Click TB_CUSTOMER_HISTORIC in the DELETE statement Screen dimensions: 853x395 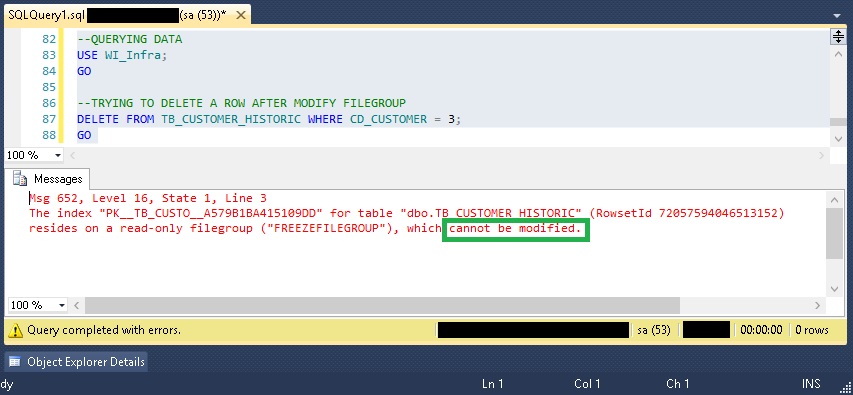[x=231, y=119]
